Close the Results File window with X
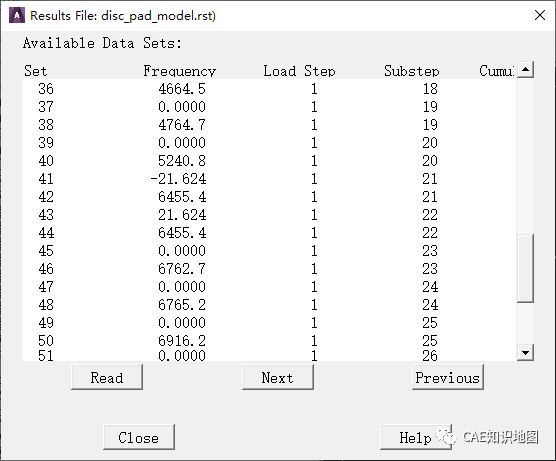Screen dimensions: 556x461 coord(540,15)
